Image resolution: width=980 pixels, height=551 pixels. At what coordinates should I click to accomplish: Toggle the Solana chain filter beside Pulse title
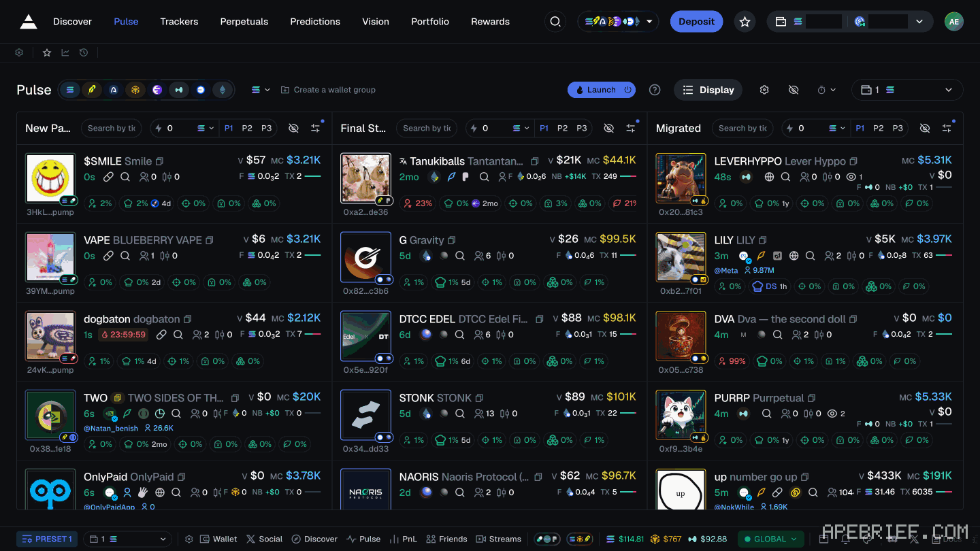click(70, 90)
